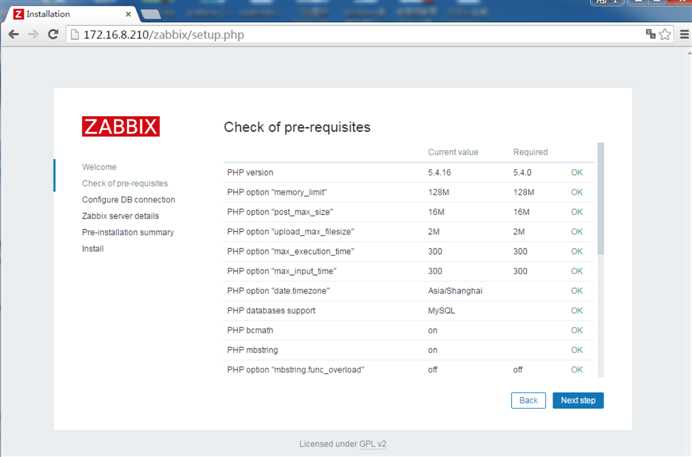Image resolution: width=692 pixels, height=457 pixels.
Task: Click PHP option "max_execution_time" label
Action: coord(290,251)
